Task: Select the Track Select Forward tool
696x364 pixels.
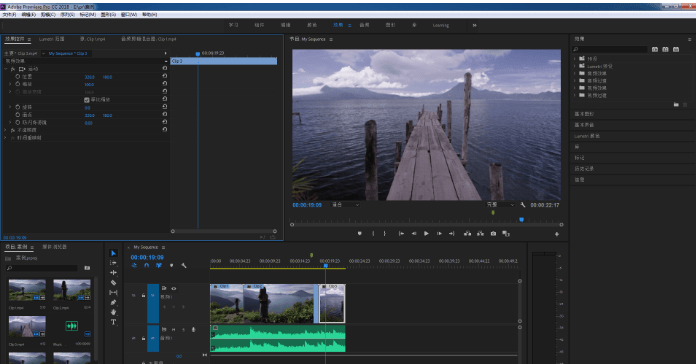Action: click(x=114, y=263)
